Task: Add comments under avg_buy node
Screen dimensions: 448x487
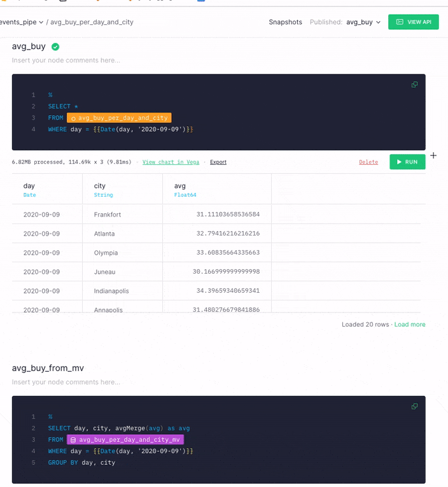Action: tap(66, 60)
